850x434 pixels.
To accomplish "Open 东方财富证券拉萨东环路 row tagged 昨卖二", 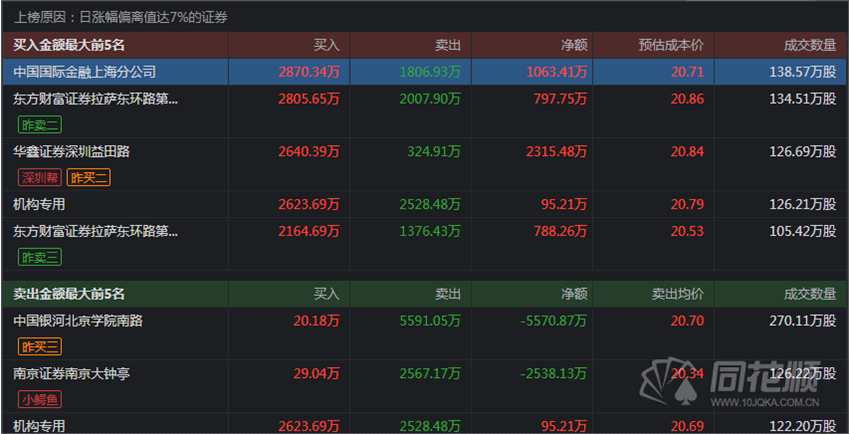I will 95,99.
